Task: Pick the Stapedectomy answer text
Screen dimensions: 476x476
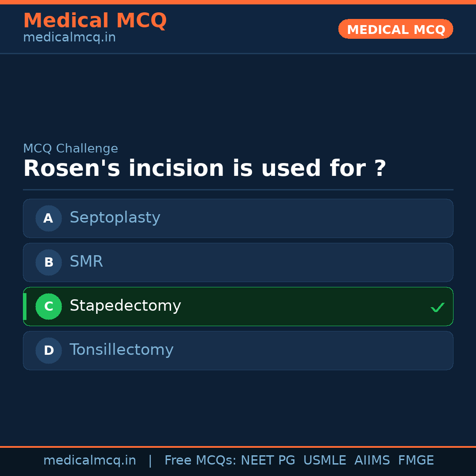Action: pyautogui.click(x=125, y=306)
